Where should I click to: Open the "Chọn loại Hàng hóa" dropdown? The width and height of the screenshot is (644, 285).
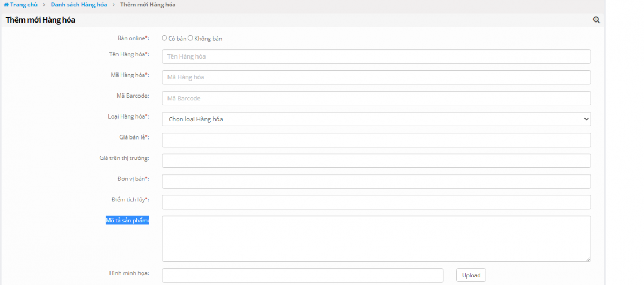(376, 119)
